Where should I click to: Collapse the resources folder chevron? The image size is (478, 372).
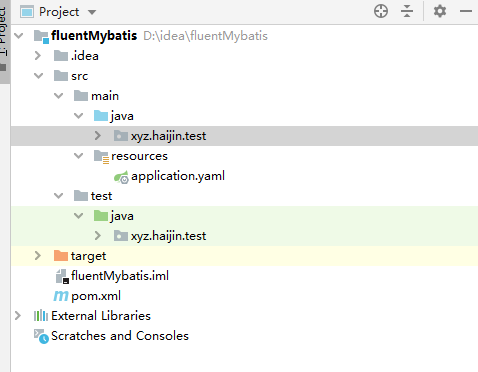point(79,156)
